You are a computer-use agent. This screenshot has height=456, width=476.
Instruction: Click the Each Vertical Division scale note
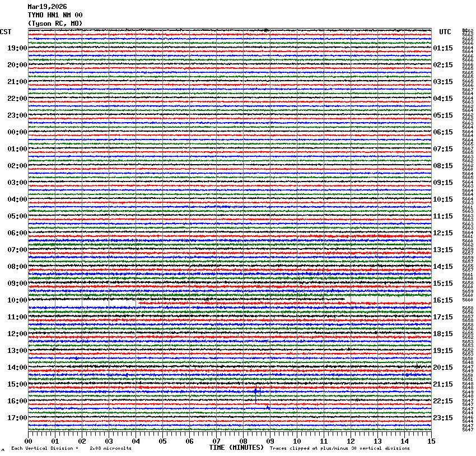(x=71, y=448)
